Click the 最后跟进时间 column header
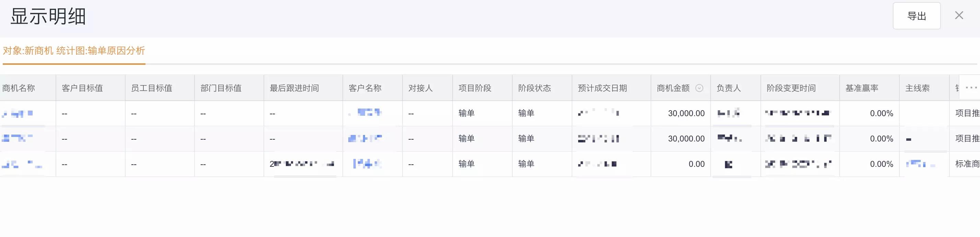The height and width of the screenshot is (237, 980). click(x=294, y=88)
